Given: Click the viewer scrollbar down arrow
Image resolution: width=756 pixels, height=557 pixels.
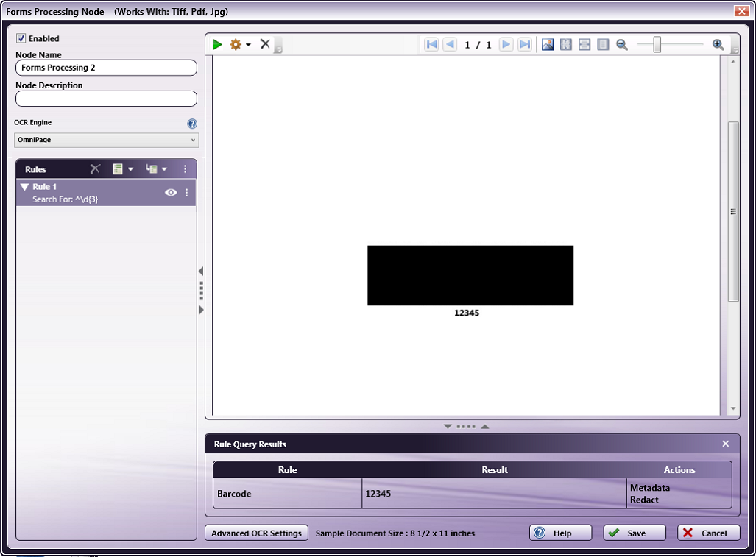Looking at the screenshot, I should (x=733, y=408).
